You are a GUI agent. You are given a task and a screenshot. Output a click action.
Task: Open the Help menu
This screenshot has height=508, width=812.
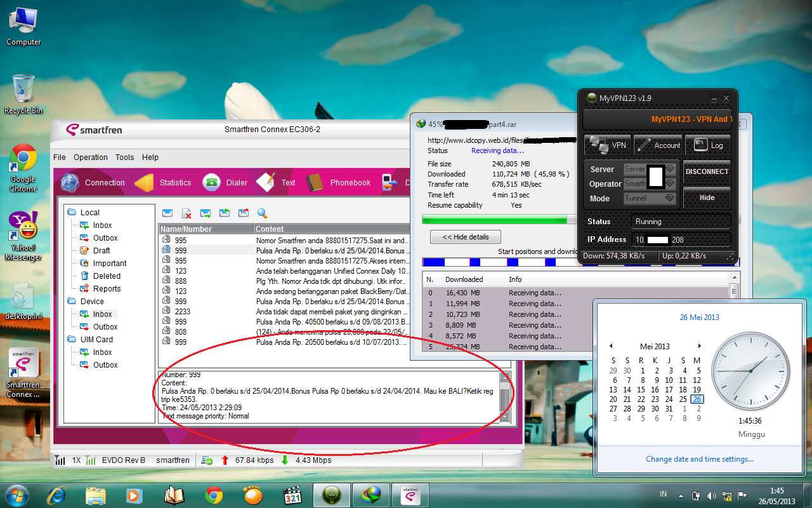(x=150, y=157)
